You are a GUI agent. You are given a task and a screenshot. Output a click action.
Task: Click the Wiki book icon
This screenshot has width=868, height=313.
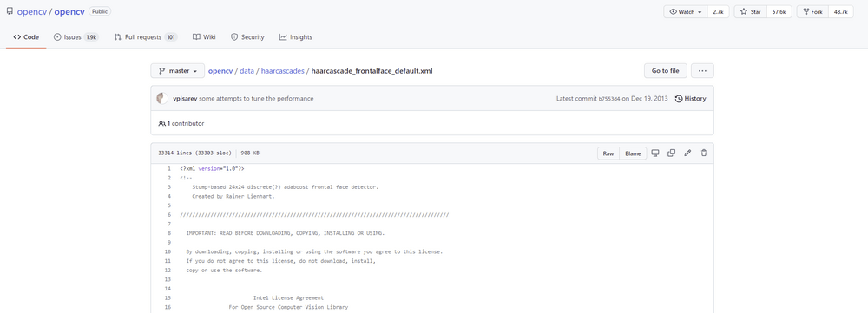pyautogui.click(x=196, y=37)
